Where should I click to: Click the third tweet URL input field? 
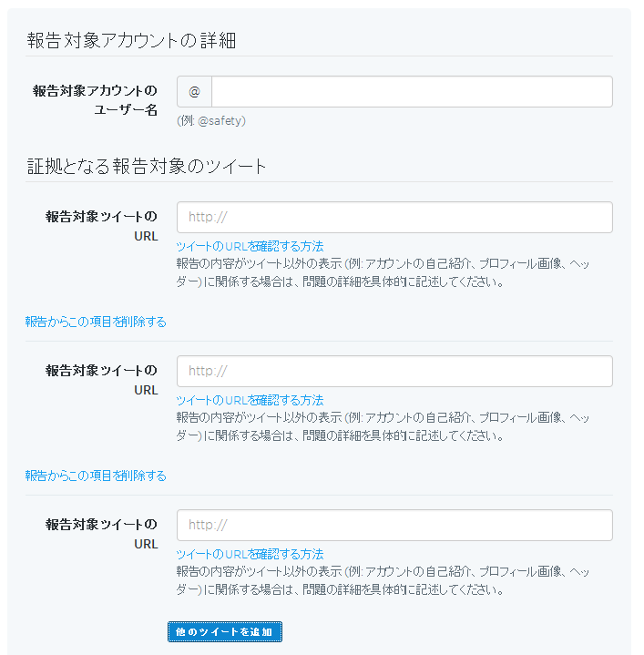tap(394, 526)
